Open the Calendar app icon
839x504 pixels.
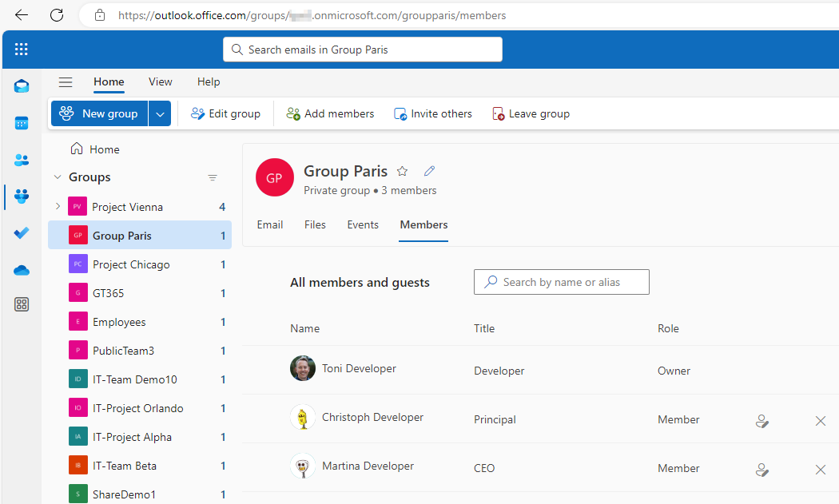[x=22, y=123]
